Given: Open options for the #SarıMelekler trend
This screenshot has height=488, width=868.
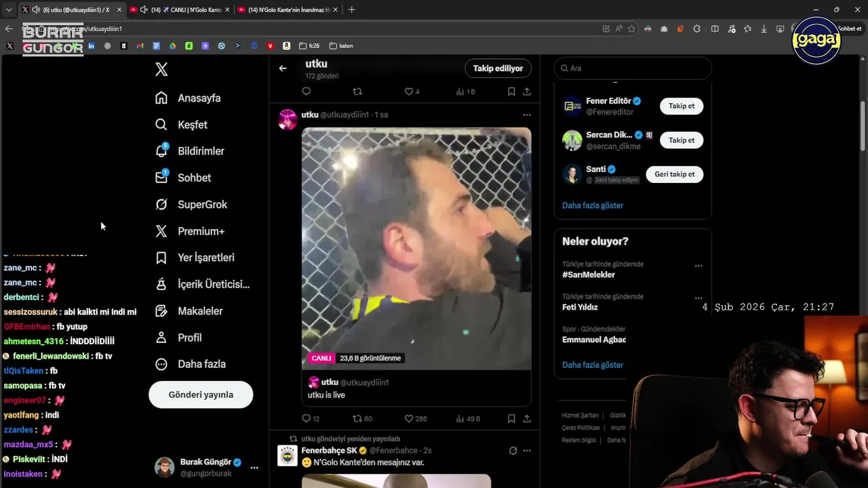Looking at the screenshot, I should [x=698, y=266].
